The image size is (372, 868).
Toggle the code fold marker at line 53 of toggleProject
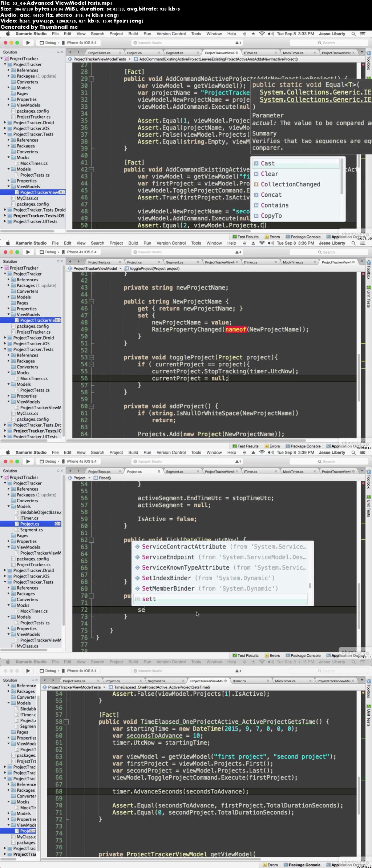click(92, 358)
